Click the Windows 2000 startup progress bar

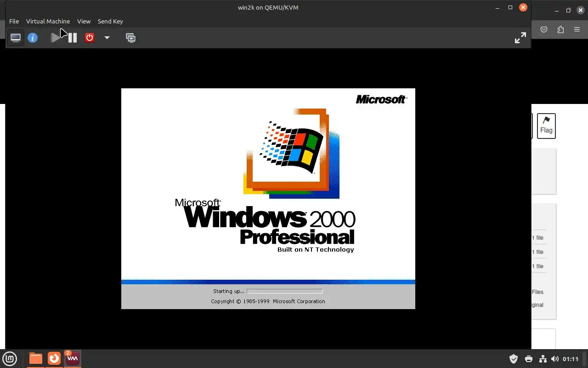tap(284, 291)
